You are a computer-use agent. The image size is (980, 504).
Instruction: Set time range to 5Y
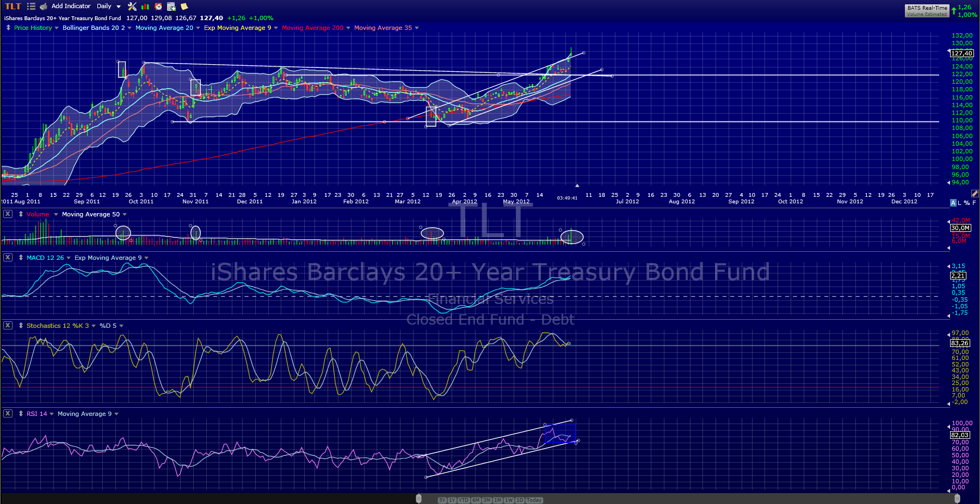(442, 500)
